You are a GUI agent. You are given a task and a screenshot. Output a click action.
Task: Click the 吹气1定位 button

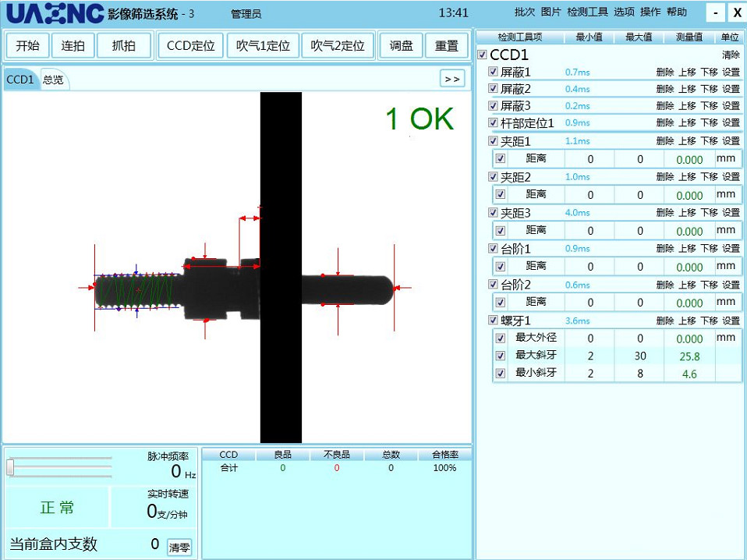263,46
